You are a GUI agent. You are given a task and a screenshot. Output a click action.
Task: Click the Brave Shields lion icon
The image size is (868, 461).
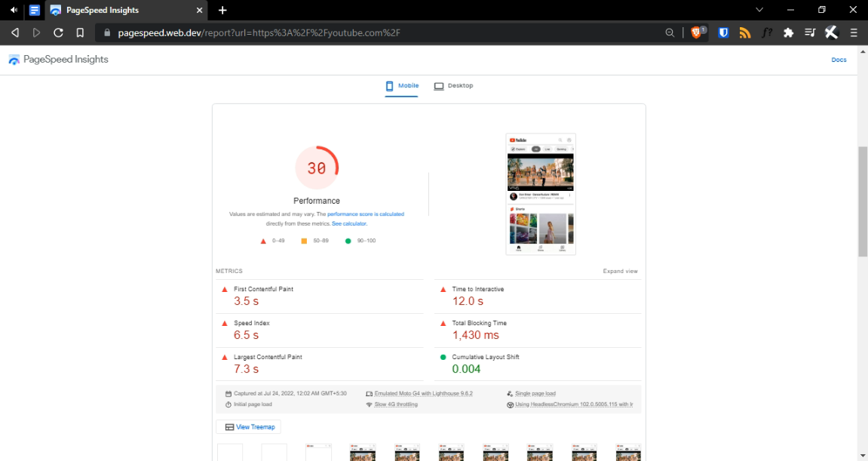(x=697, y=32)
